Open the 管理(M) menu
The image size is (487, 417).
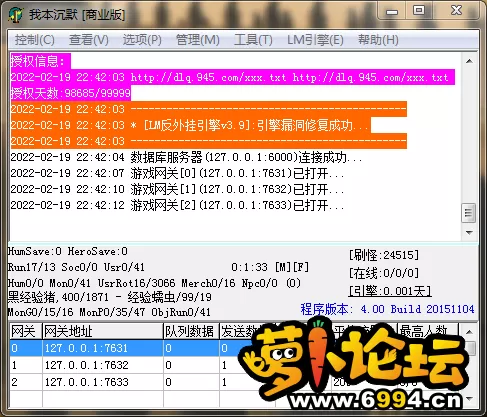point(197,40)
